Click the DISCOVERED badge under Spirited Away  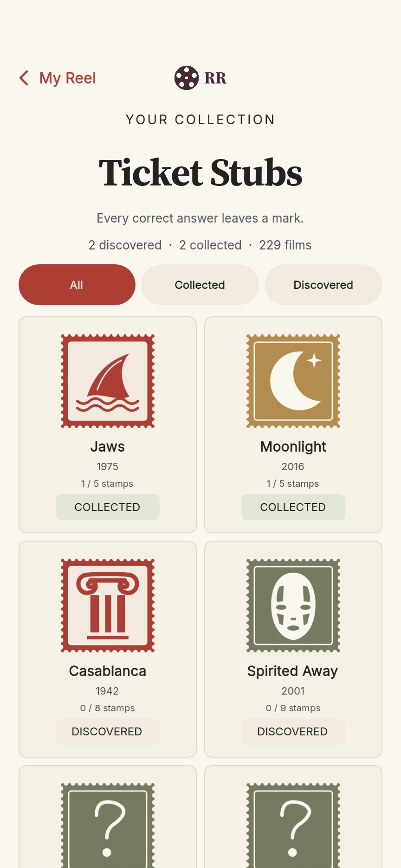pyautogui.click(x=293, y=732)
